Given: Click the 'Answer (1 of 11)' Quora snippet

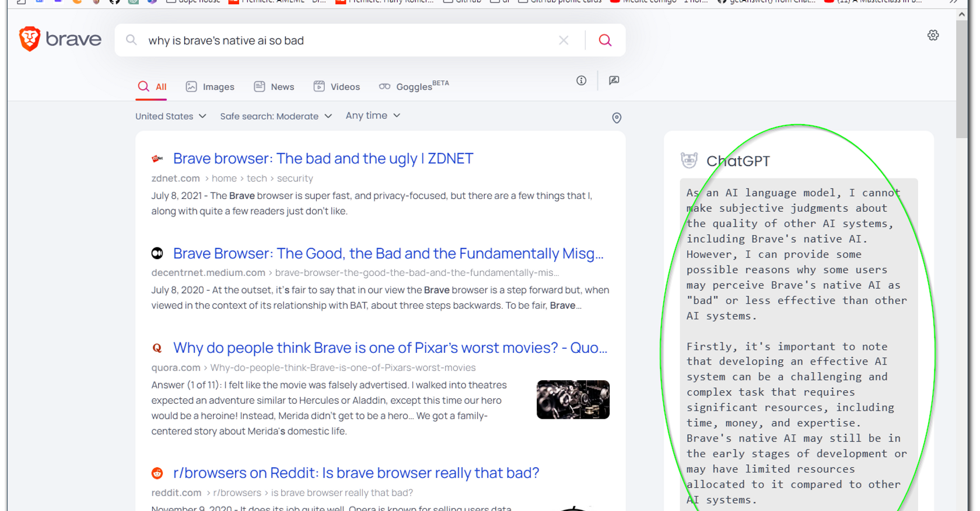Looking at the screenshot, I should point(329,408).
